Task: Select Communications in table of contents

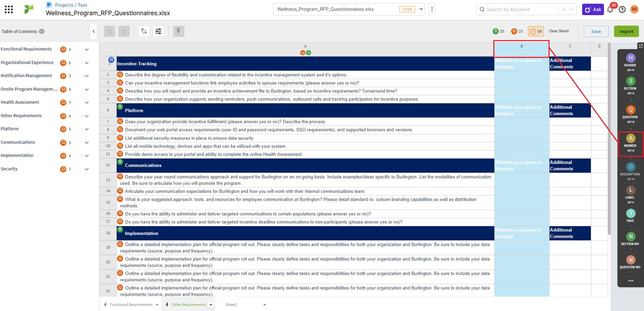Action: [x=18, y=142]
